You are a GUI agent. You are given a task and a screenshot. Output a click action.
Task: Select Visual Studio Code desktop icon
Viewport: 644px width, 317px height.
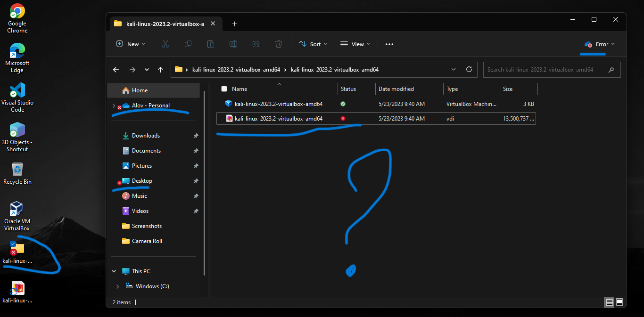tap(17, 98)
